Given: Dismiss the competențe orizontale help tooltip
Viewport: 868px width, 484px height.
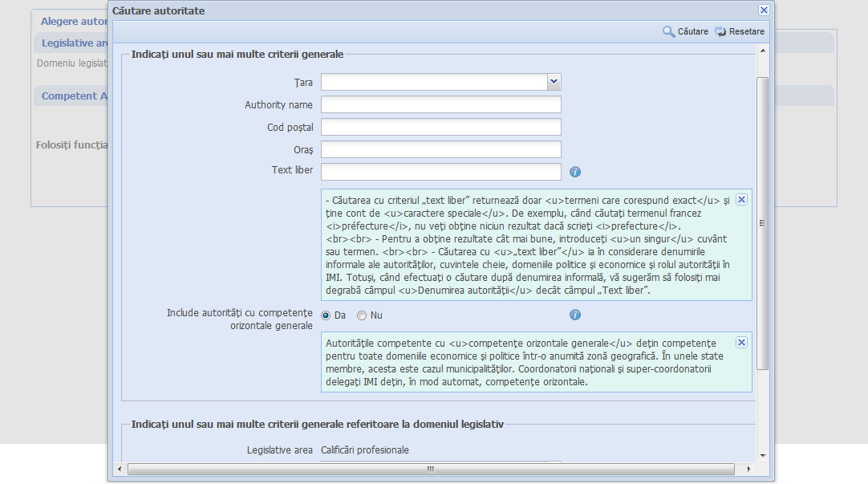Looking at the screenshot, I should click(741, 343).
